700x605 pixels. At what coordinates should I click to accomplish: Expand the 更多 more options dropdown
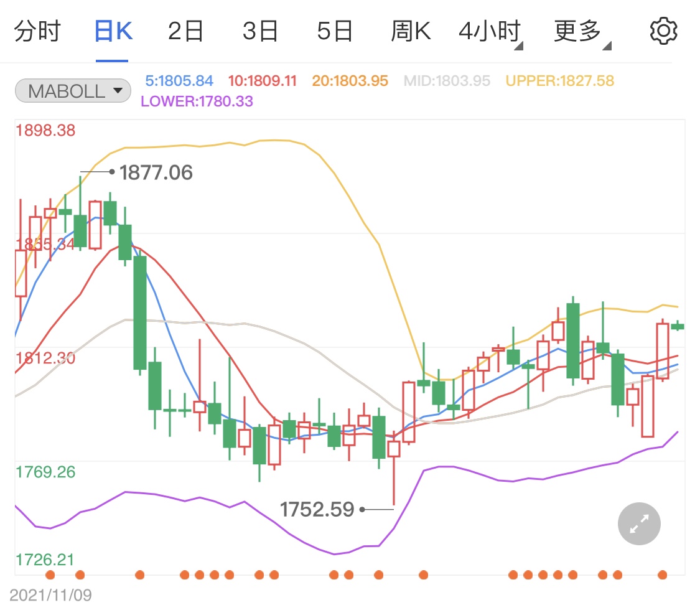tap(582, 32)
